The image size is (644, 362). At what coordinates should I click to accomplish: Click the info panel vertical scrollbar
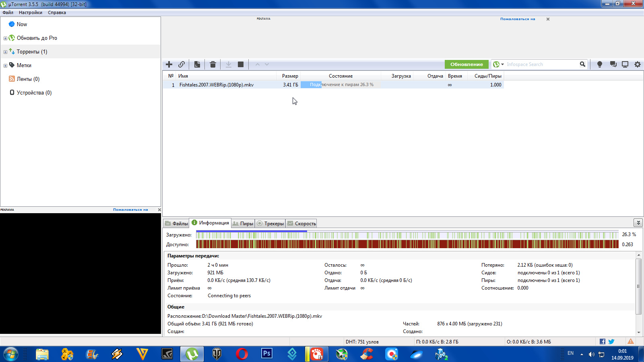point(639,286)
